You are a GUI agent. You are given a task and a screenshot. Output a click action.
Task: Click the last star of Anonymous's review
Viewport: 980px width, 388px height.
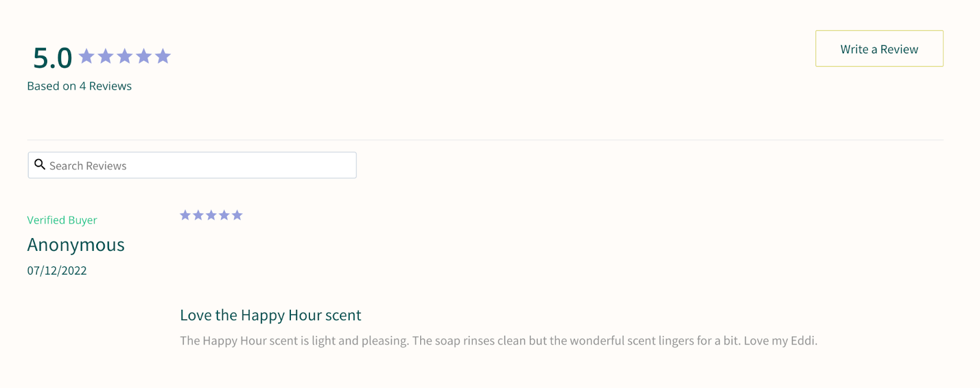(237, 215)
